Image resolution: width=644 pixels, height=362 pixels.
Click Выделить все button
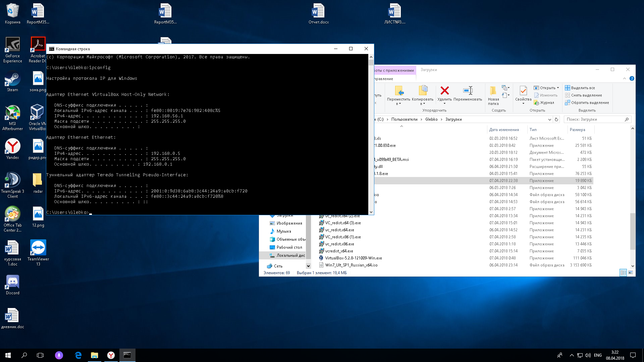coord(583,88)
